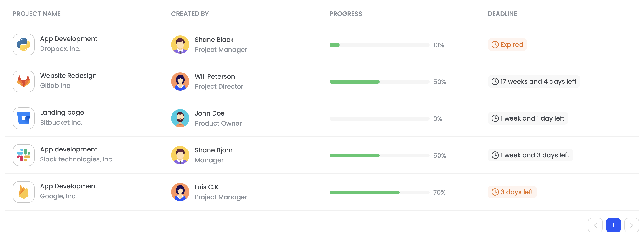Click the Bitbucket icon beside Landing page
The image size is (644, 242).
pos(23,118)
